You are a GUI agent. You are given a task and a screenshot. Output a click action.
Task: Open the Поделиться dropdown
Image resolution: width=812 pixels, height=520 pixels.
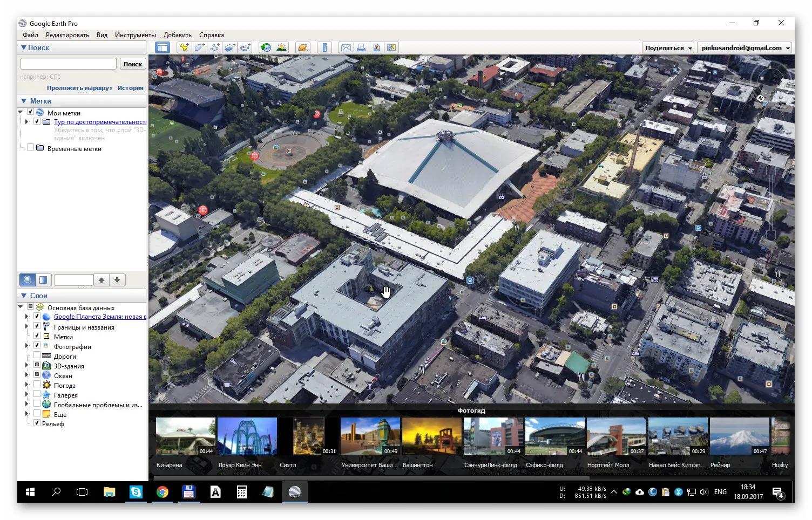pyautogui.click(x=668, y=48)
